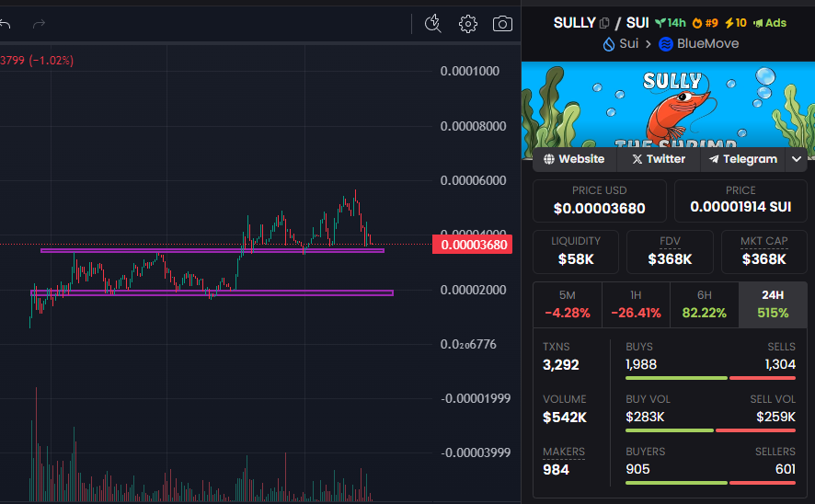Screen dimensions: 815x504
Task: Click the BlueMove exchange icon
Action: click(666, 44)
